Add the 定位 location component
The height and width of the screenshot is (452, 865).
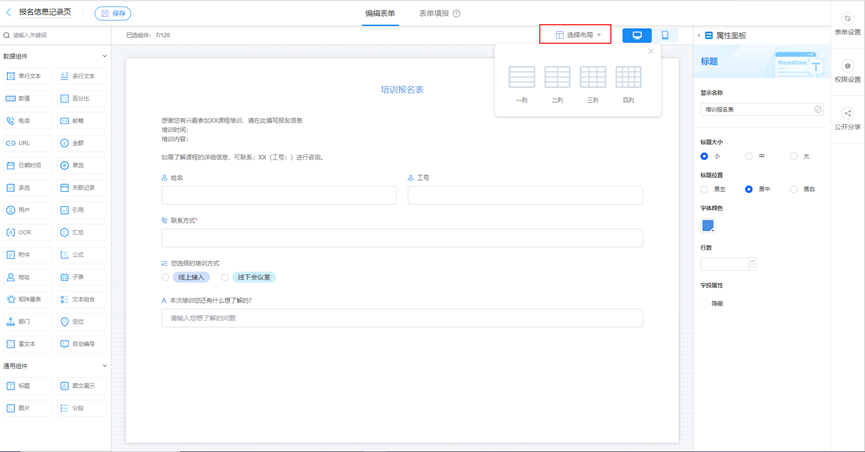pyautogui.click(x=82, y=322)
